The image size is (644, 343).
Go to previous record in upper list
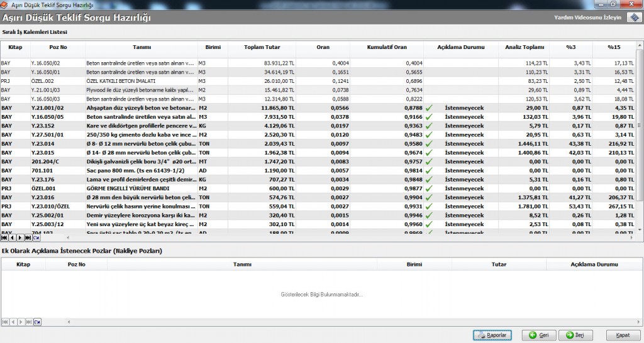coord(12,238)
